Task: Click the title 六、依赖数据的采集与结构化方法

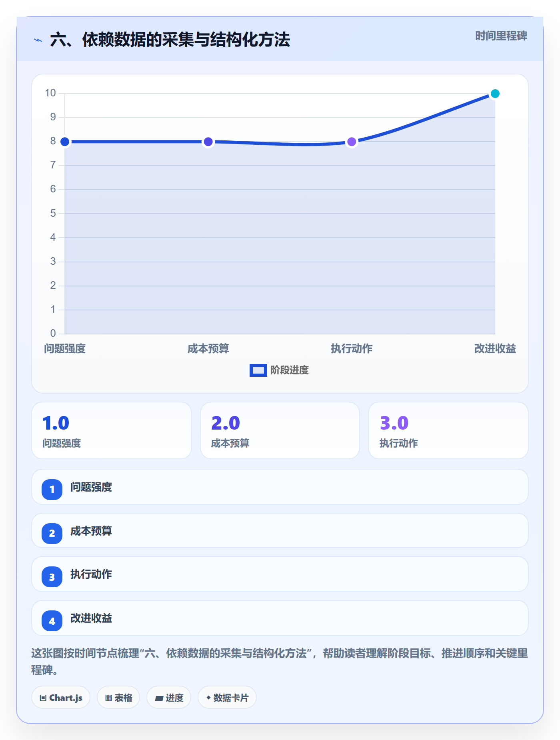Action: pos(170,40)
